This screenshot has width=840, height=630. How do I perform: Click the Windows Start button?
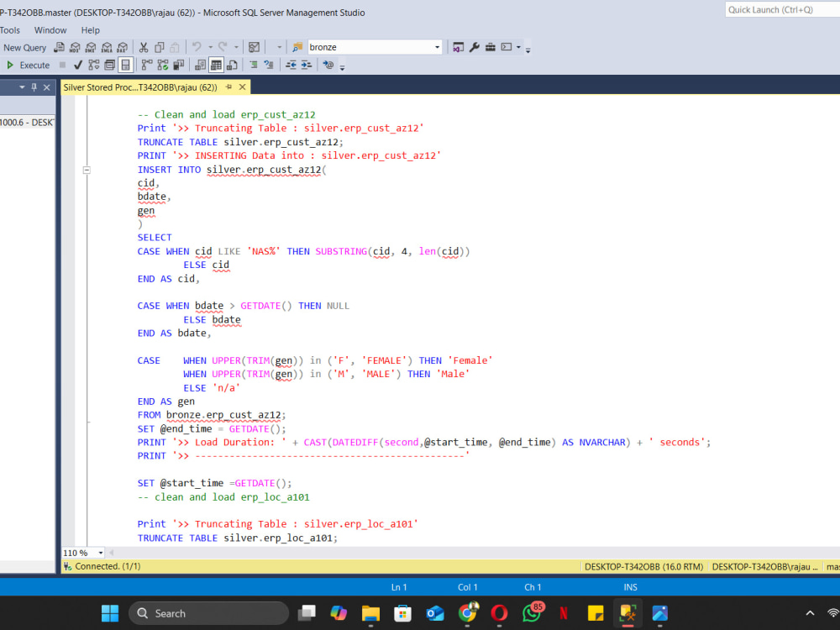point(110,613)
